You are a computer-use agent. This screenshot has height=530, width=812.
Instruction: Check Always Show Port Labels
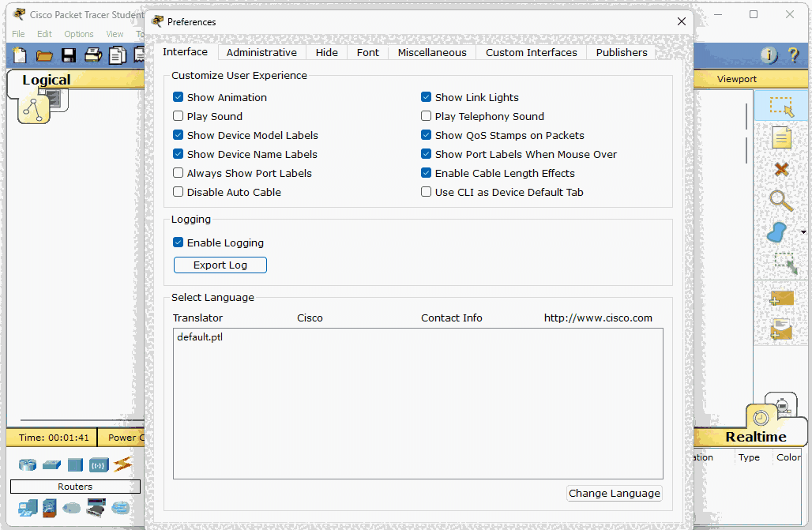point(178,173)
